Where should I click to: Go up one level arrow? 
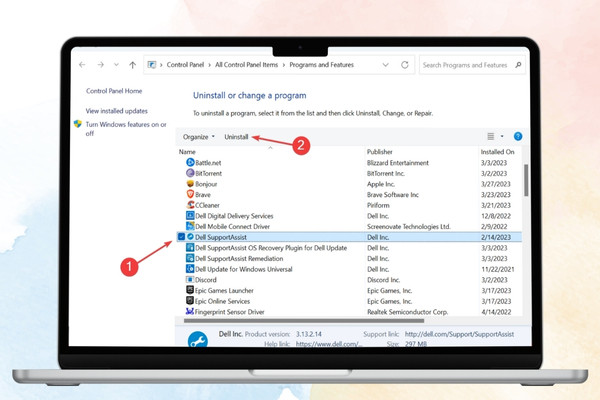(132, 65)
